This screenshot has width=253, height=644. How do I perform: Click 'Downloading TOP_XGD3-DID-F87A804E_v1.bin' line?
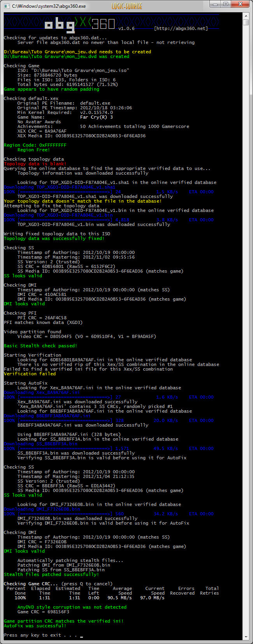click(x=58, y=215)
